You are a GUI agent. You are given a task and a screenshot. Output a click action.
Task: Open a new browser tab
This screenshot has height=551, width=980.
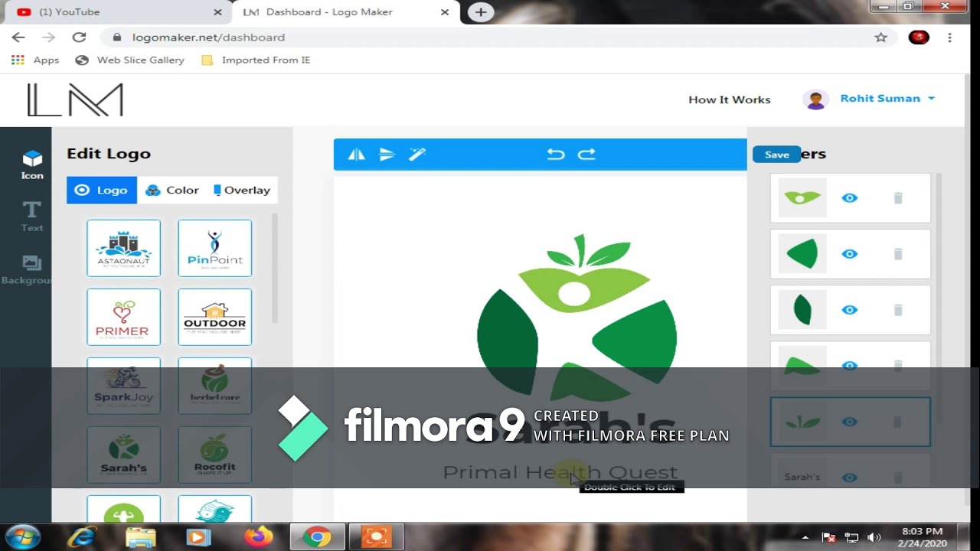click(481, 12)
